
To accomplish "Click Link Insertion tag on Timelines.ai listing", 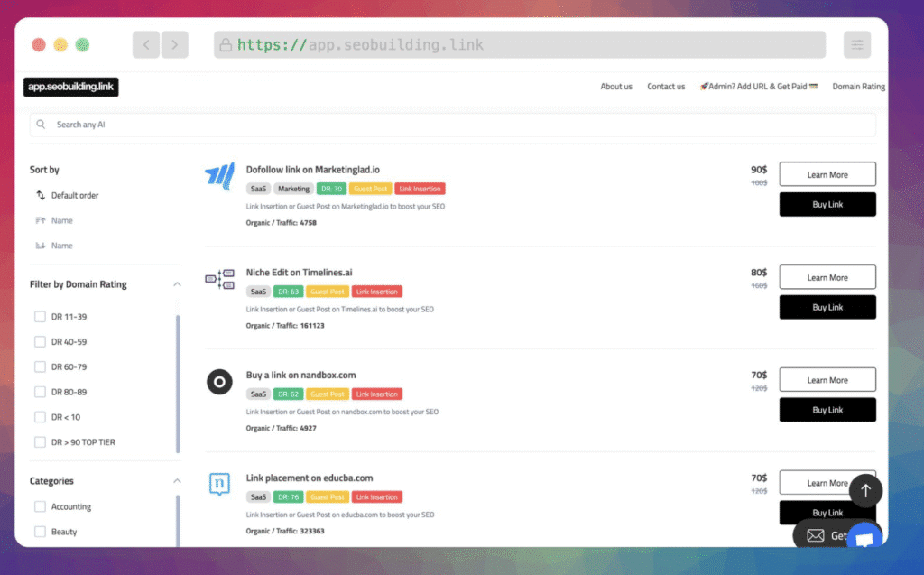I will (376, 292).
